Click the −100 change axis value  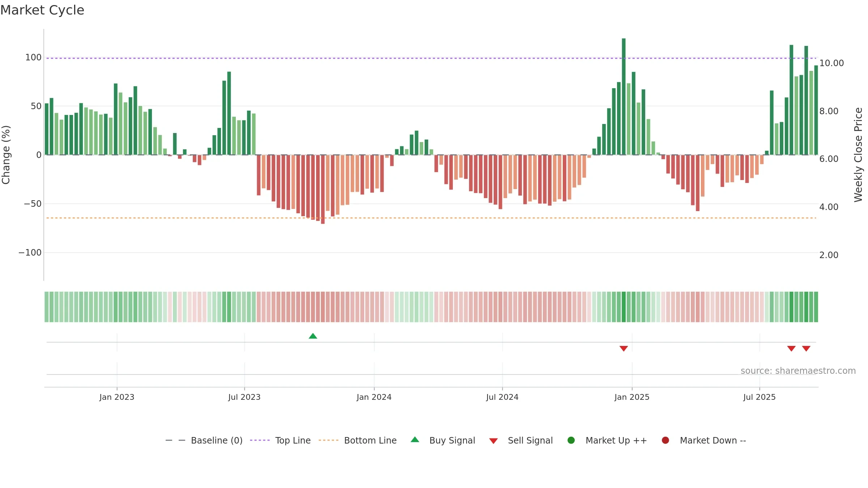click(x=30, y=252)
